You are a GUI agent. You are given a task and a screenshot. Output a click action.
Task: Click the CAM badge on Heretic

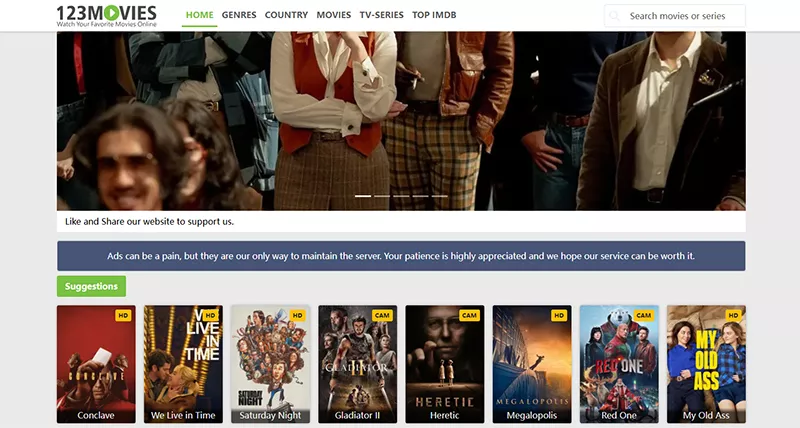(x=469, y=316)
